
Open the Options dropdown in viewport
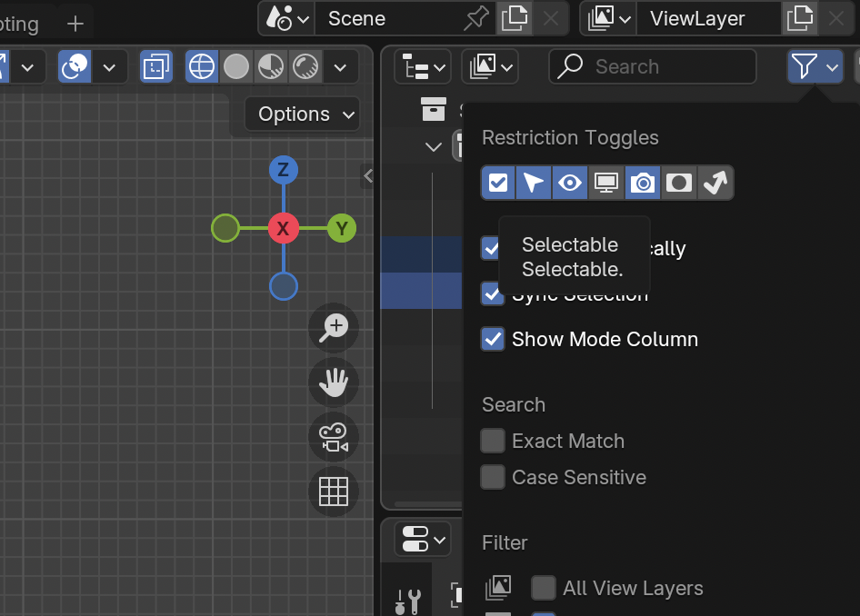pyautogui.click(x=302, y=114)
